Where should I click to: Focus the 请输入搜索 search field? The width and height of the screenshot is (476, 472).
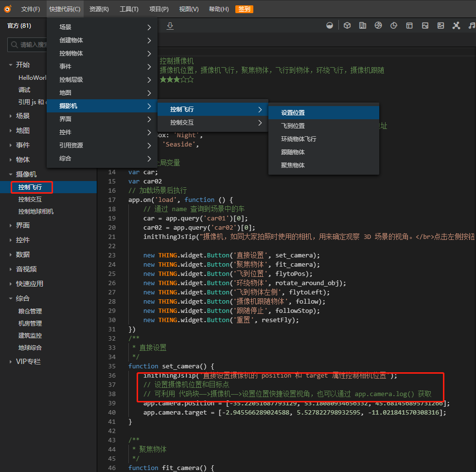tap(27, 45)
